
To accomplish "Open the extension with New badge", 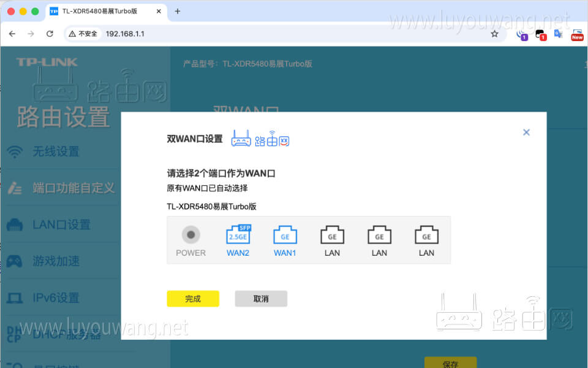I will [577, 34].
